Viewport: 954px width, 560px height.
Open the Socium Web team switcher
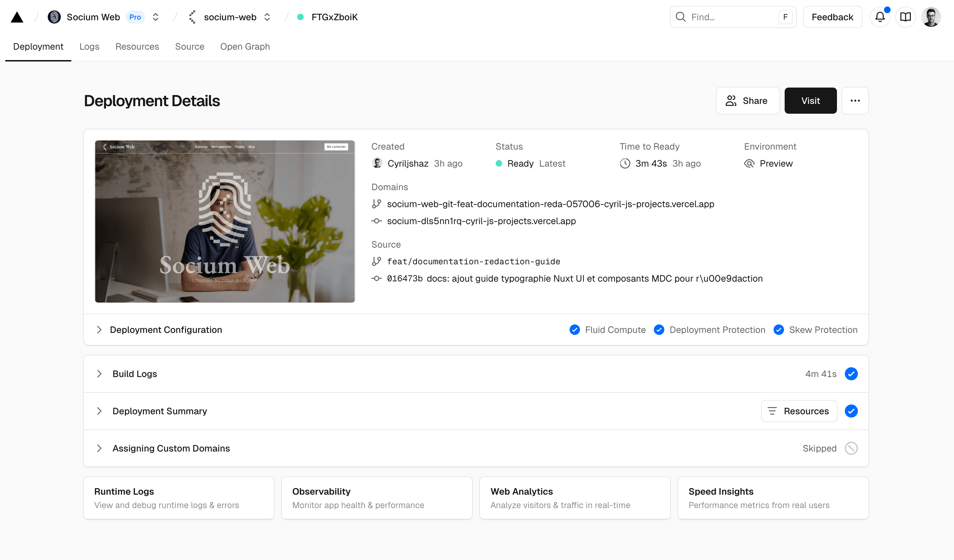155,17
